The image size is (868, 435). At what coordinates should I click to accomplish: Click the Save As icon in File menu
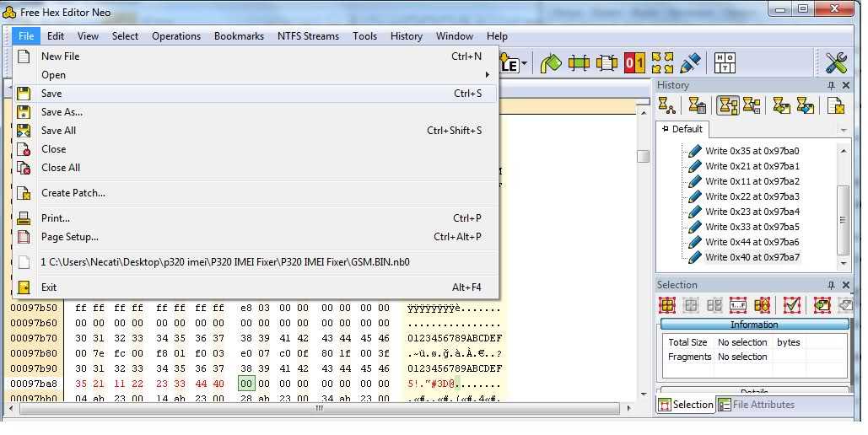tap(24, 112)
